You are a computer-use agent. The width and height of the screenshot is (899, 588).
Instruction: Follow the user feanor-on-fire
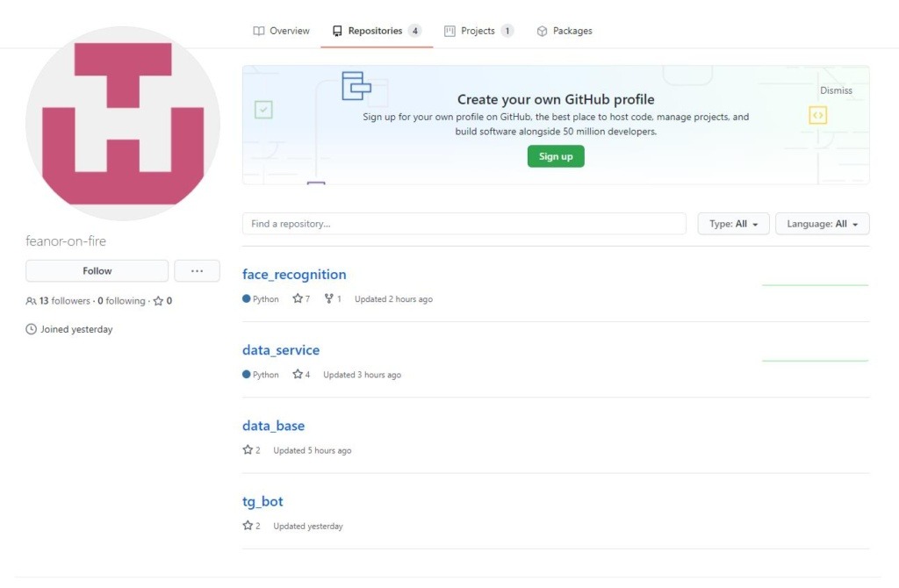click(97, 271)
